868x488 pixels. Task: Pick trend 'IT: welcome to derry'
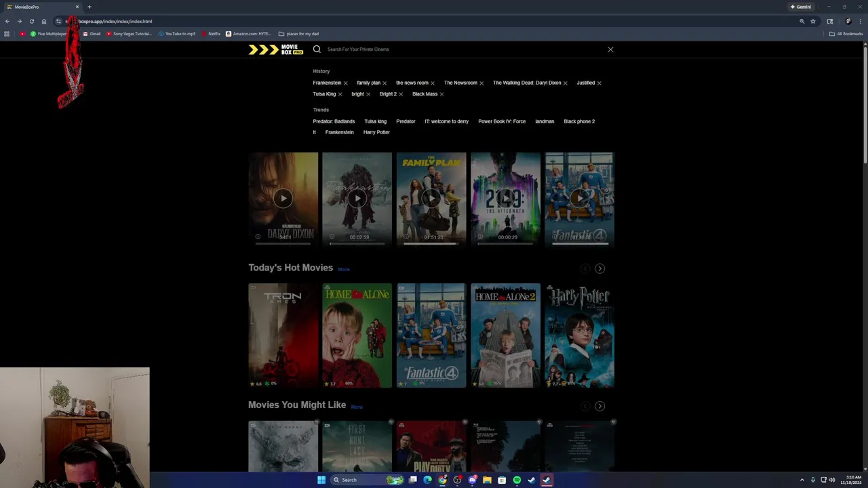point(446,121)
